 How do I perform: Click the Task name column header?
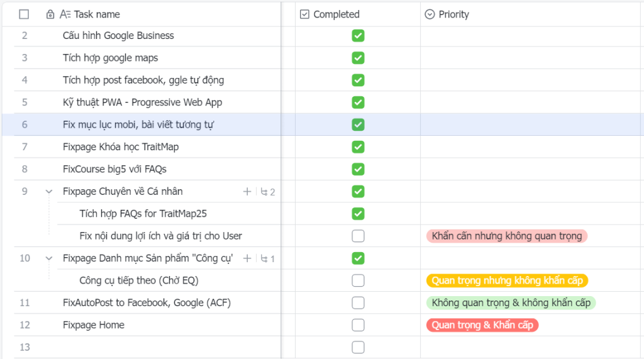pyautogui.click(x=97, y=14)
